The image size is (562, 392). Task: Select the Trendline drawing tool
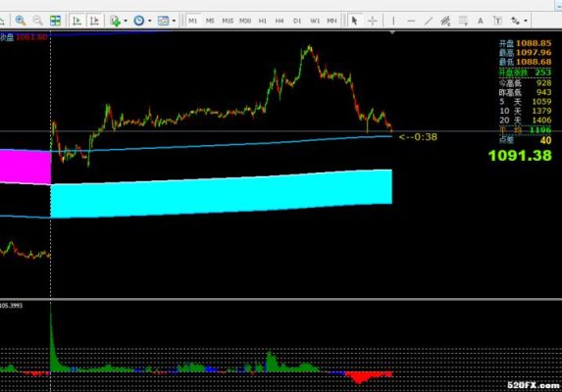pyautogui.click(x=429, y=21)
